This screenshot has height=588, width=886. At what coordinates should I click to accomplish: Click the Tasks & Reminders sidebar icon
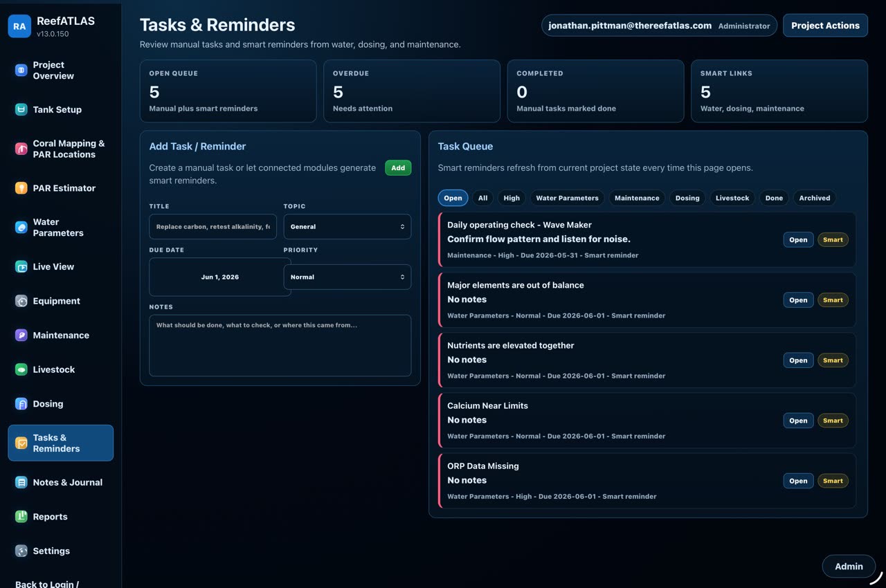(21, 443)
